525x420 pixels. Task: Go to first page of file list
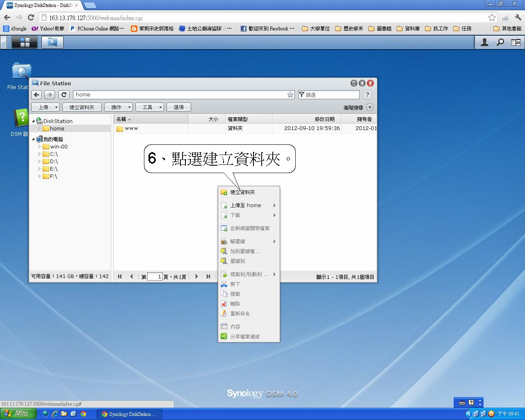120,276
